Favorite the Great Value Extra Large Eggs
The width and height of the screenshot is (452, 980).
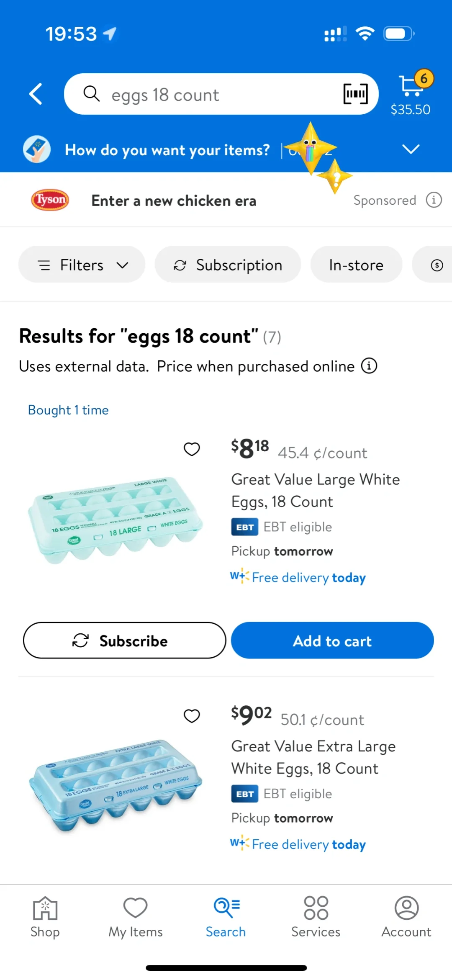click(x=192, y=716)
